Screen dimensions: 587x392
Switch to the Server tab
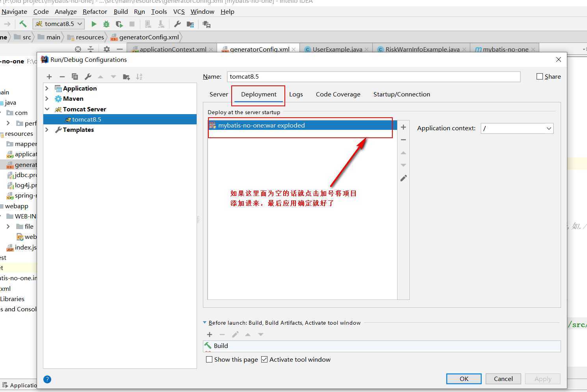[x=219, y=94]
